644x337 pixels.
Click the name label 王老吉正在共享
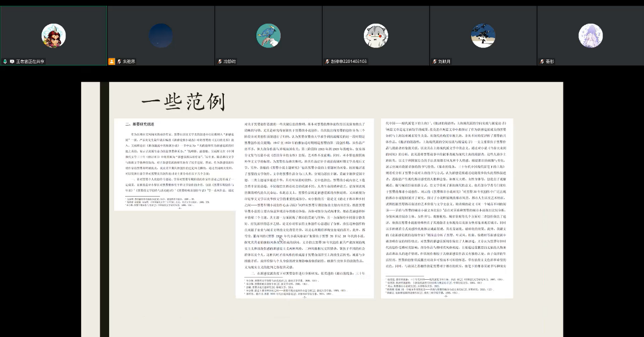click(30, 62)
